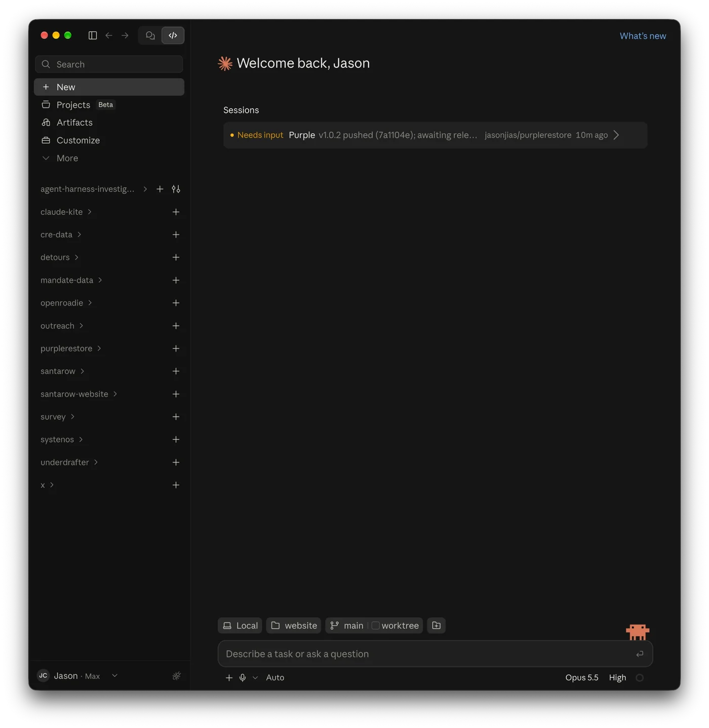Go forward with the right arrow
This screenshot has height=728, width=709.
point(125,35)
